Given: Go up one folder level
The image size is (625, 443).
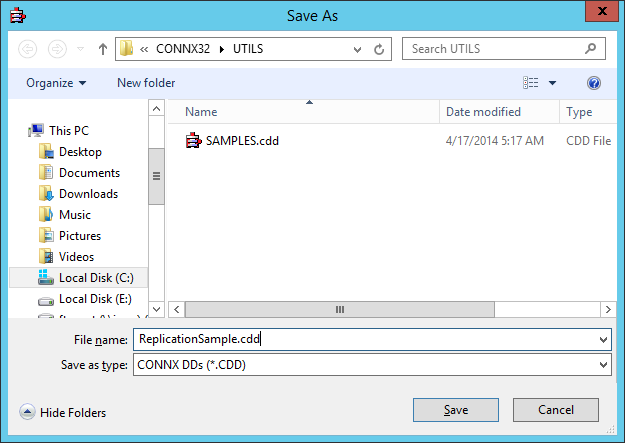Looking at the screenshot, I should pyautogui.click(x=103, y=49).
